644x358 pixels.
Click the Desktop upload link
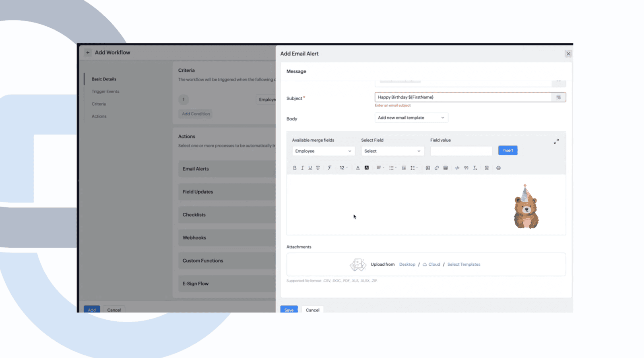point(407,265)
